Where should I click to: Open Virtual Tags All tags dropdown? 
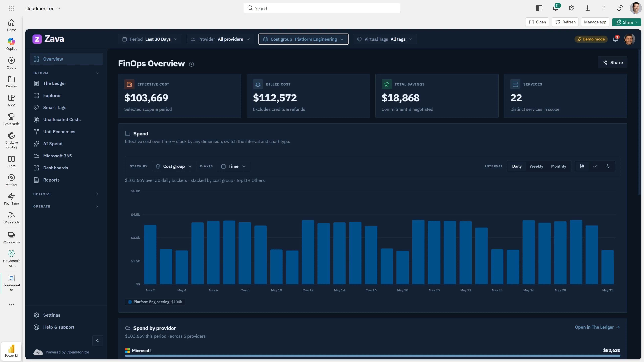tap(385, 39)
